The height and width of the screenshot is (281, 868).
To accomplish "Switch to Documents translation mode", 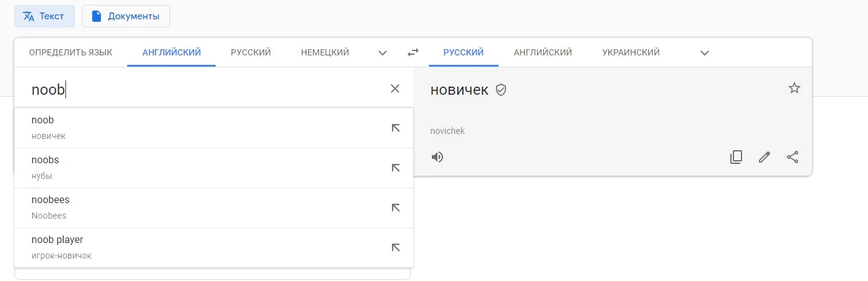I will coord(126,16).
